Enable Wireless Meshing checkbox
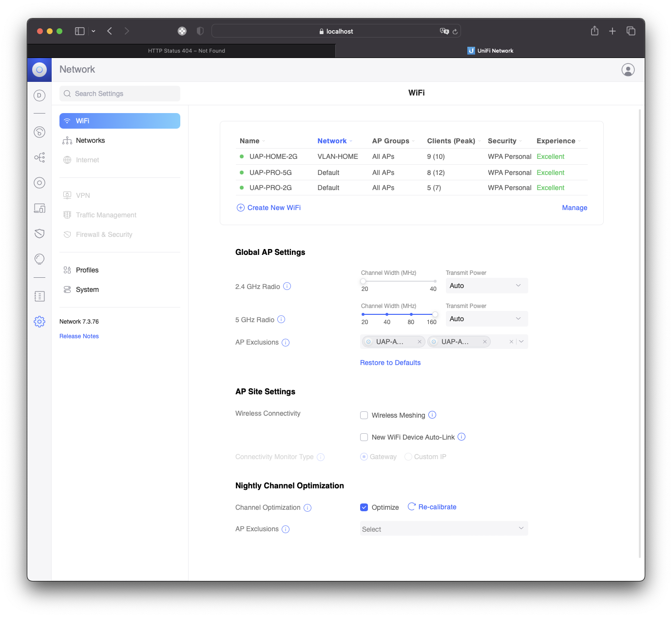This screenshot has height=617, width=672. (364, 415)
